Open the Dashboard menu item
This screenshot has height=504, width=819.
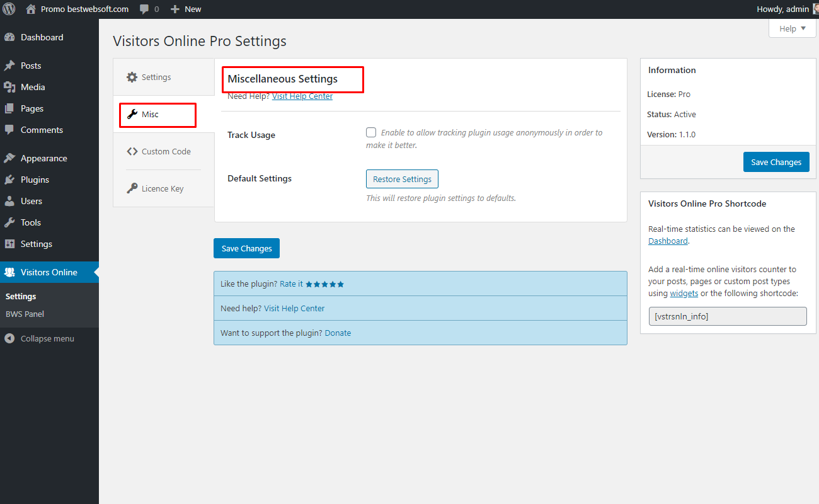pos(49,37)
